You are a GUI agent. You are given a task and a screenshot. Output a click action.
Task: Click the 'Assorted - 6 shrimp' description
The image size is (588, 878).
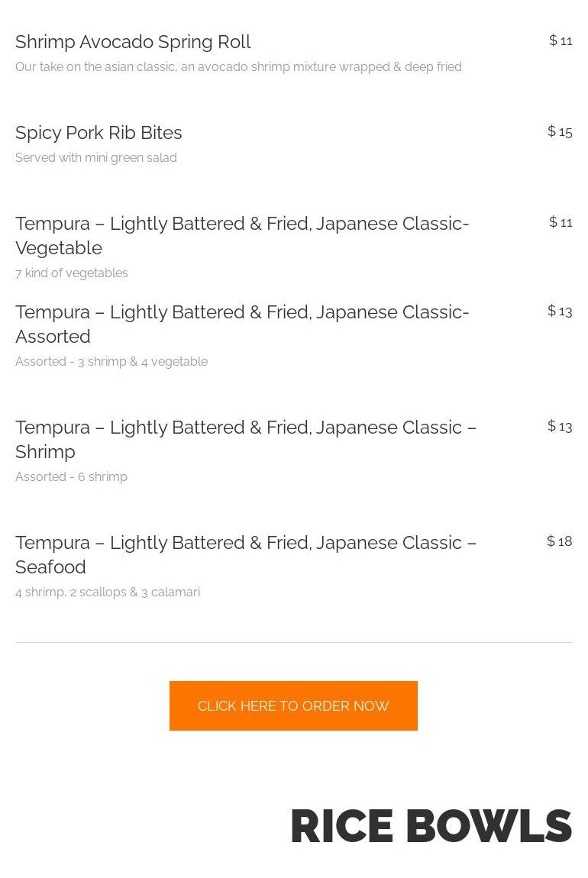(x=71, y=477)
